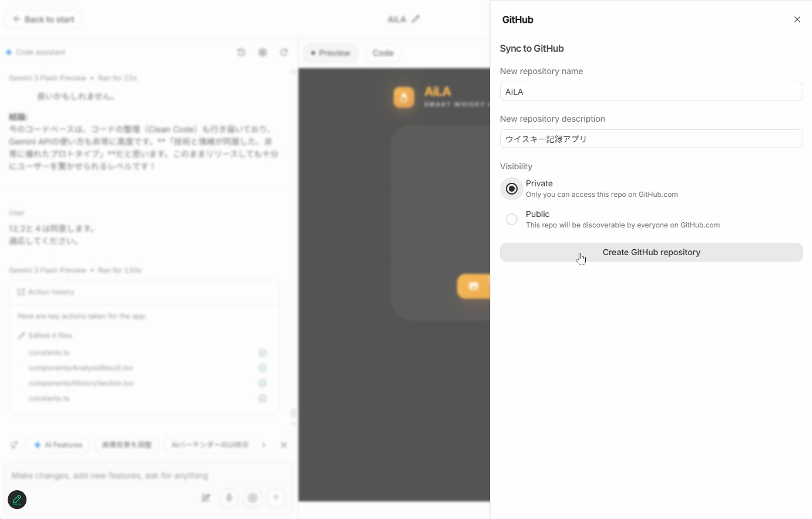The width and height of the screenshot is (812, 519).
Task: Open the chat history restore icon
Action: (x=241, y=52)
